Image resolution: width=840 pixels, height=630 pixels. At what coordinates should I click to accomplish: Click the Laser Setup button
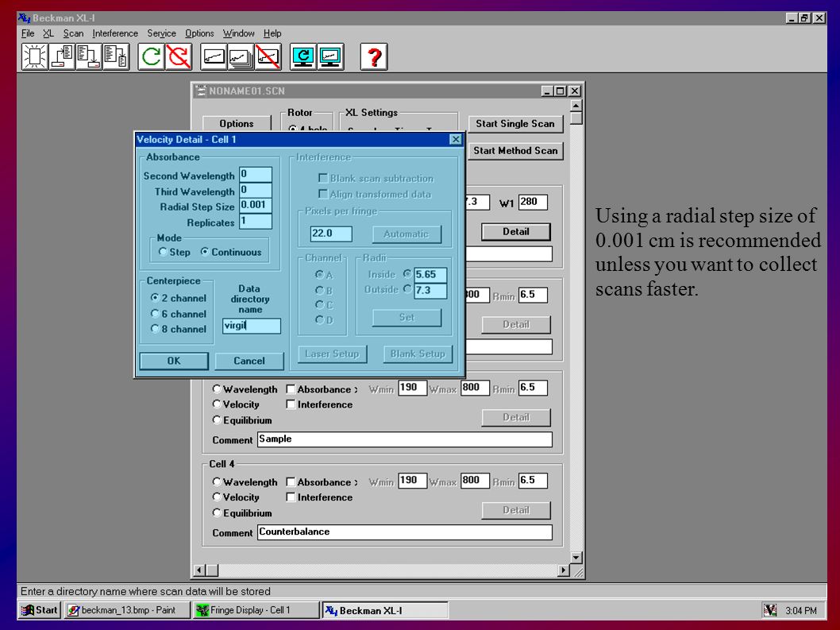click(x=332, y=354)
